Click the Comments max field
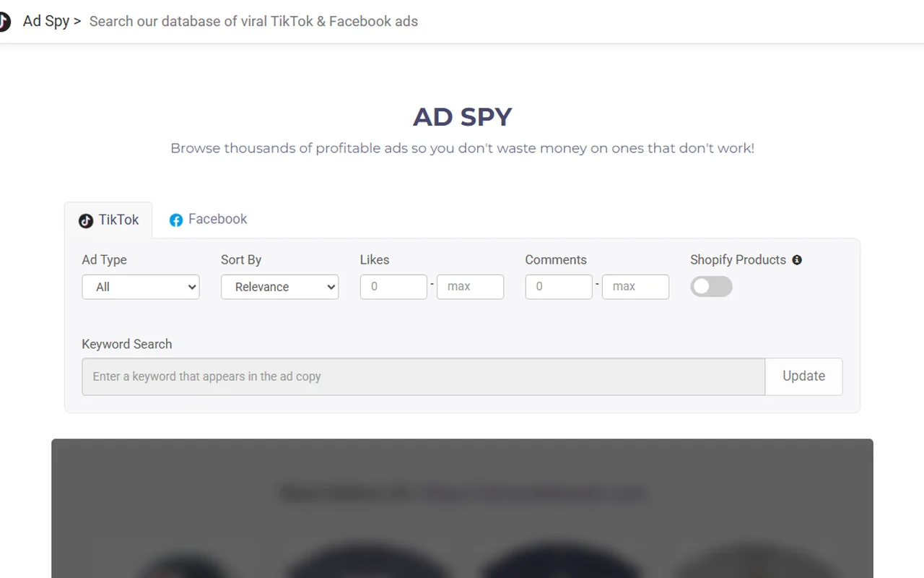This screenshot has width=924, height=578. point(635,287)
